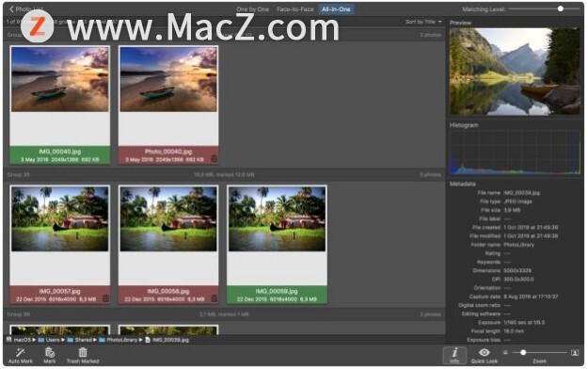Click the File type metadata value
The height and width of the screenshot is (369, 588).
point(517,201)
